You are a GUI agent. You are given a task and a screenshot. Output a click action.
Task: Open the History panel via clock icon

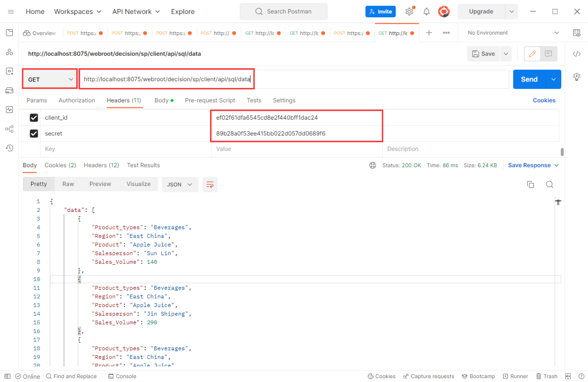[x=9, y=148]
